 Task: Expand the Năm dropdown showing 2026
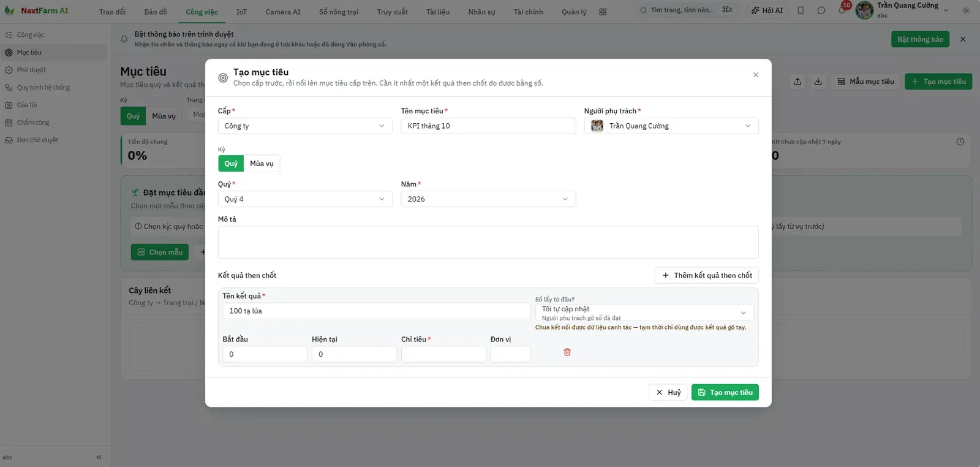488,199
